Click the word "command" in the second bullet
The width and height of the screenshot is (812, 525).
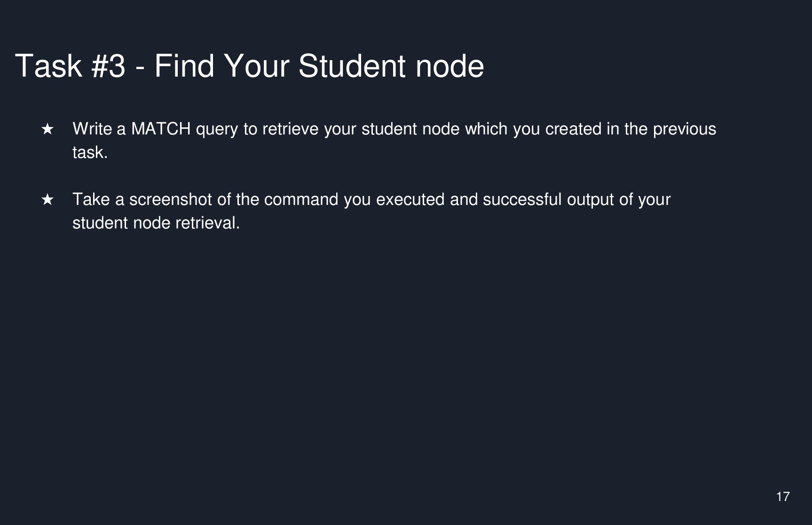tap(301, 199)
